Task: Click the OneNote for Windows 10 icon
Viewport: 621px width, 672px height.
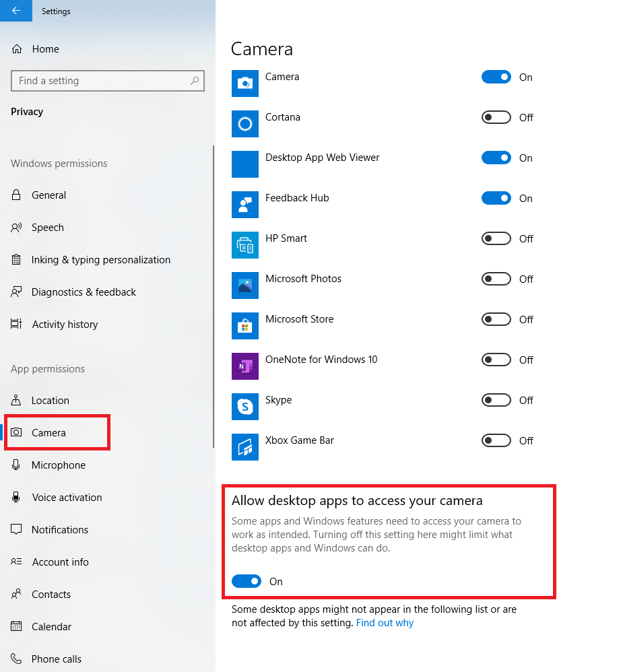Action: point(245,366)
